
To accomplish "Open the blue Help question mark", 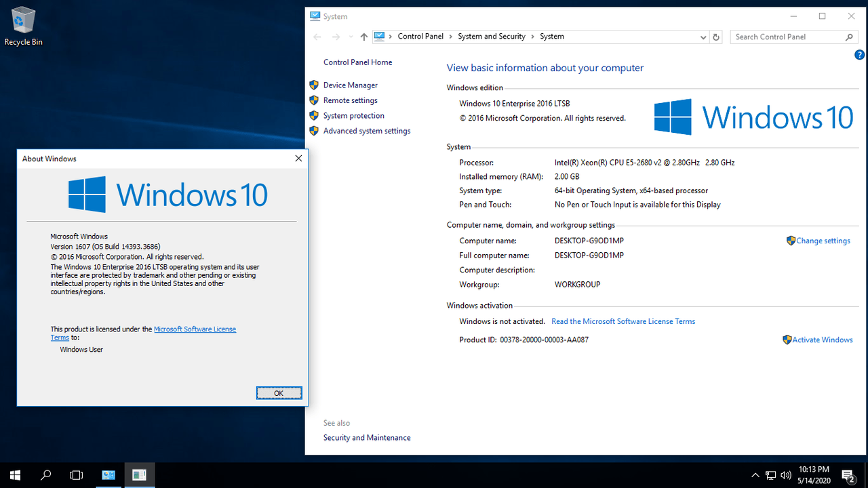I will [x=860, y=55].
